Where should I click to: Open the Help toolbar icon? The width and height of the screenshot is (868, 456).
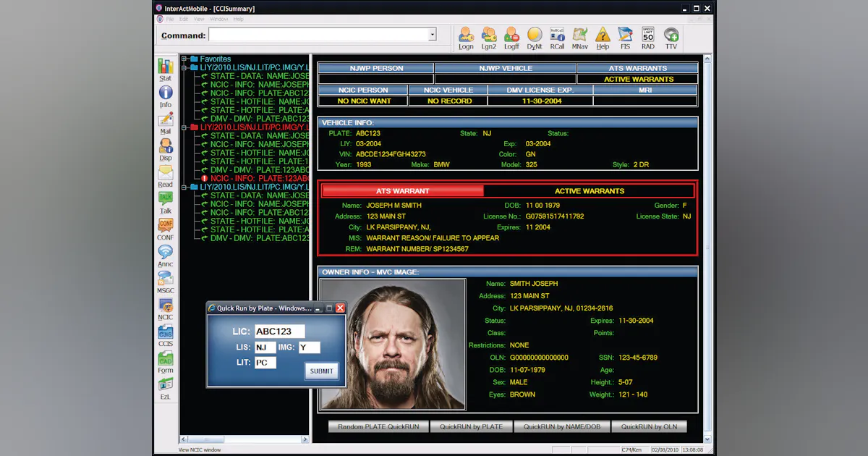pos(603,38)
